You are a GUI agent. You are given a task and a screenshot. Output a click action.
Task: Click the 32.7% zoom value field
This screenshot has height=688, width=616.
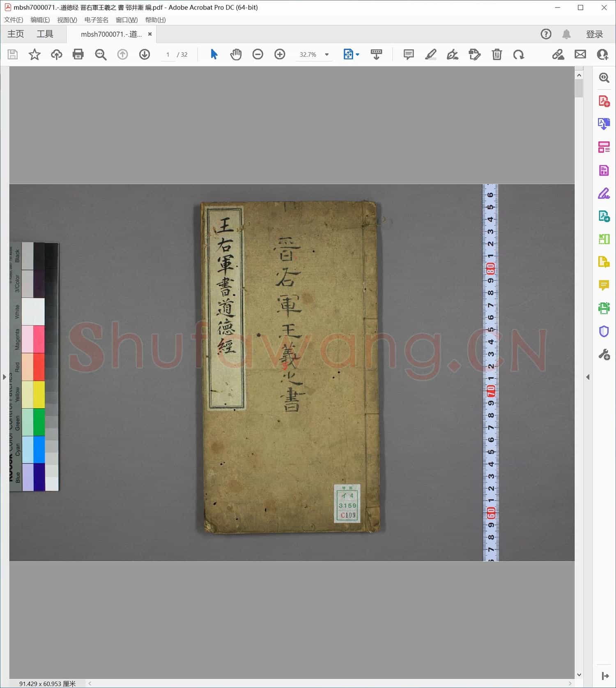tap(308, 55)
